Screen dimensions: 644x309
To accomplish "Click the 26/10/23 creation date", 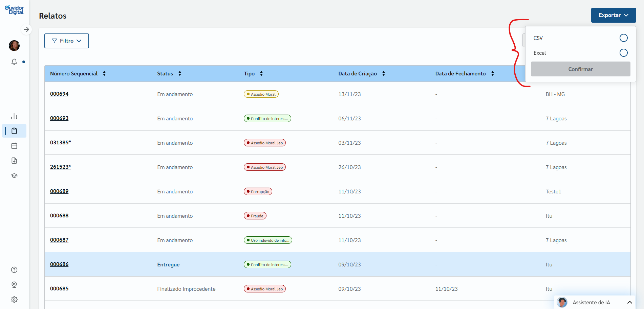I will point(349,167).
